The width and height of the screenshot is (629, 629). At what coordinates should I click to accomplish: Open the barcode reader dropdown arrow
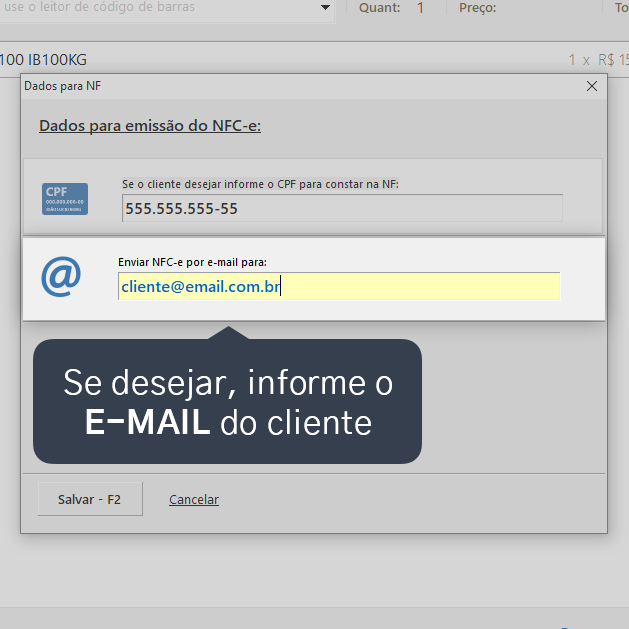[x=326, y=8]
